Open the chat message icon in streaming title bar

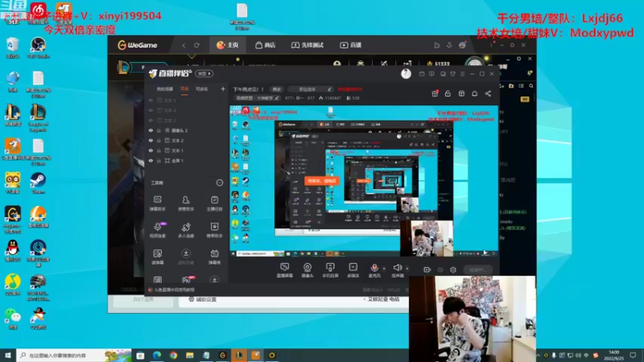coord(431,74)
